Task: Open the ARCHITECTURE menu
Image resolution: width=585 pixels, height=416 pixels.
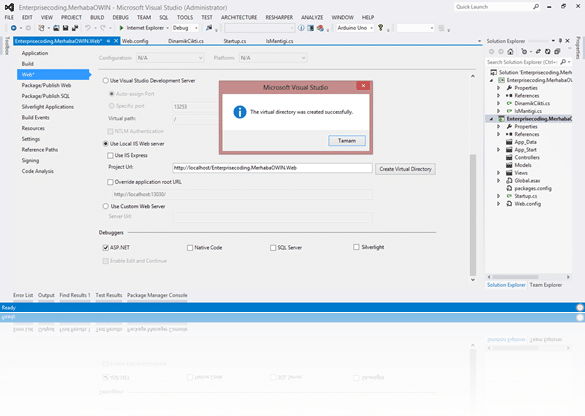Action: click(x=239, y=18)
